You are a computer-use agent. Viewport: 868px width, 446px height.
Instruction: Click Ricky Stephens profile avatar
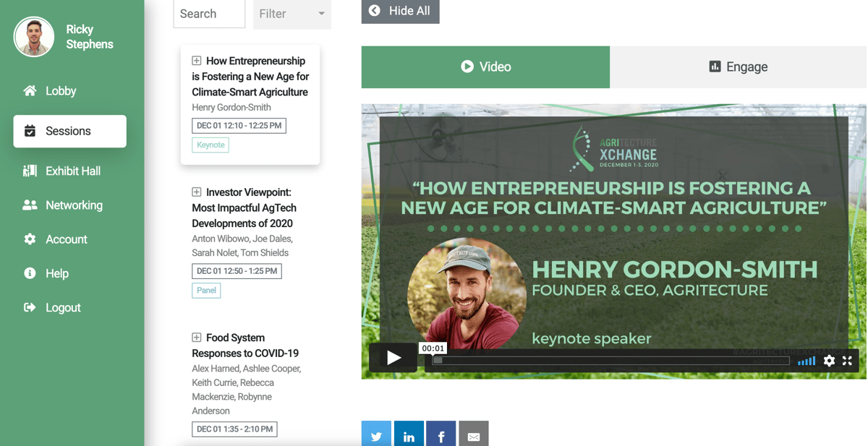[34, 37]
